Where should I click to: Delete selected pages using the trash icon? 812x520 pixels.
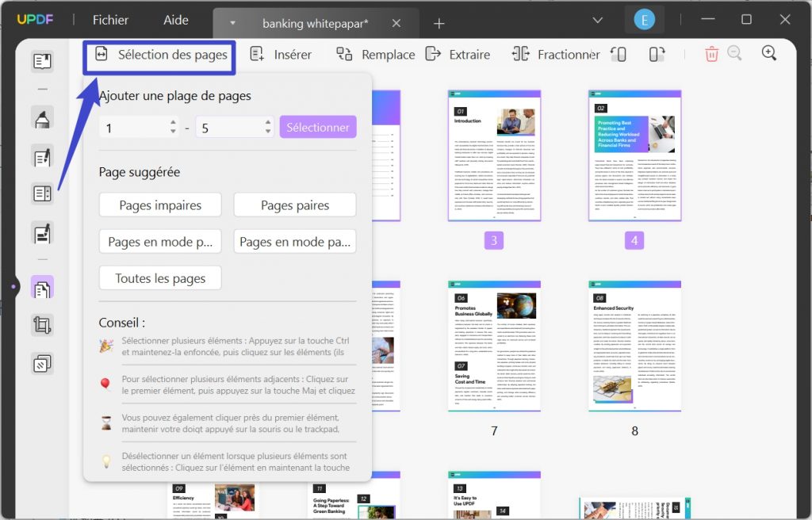coord(711,52)
